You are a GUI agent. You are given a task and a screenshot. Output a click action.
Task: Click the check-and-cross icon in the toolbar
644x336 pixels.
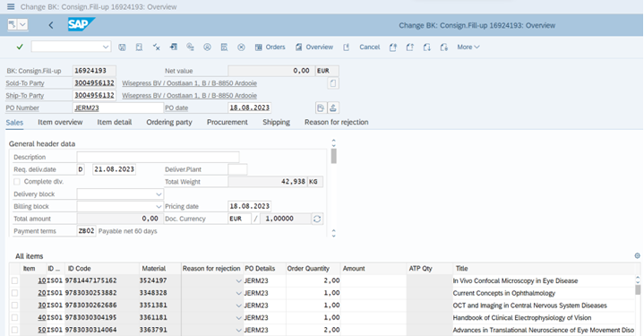click(157, 47)
